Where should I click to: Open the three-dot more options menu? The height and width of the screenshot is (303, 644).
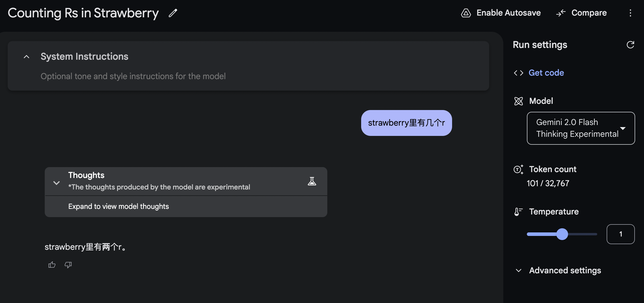[x=630, y=13]
